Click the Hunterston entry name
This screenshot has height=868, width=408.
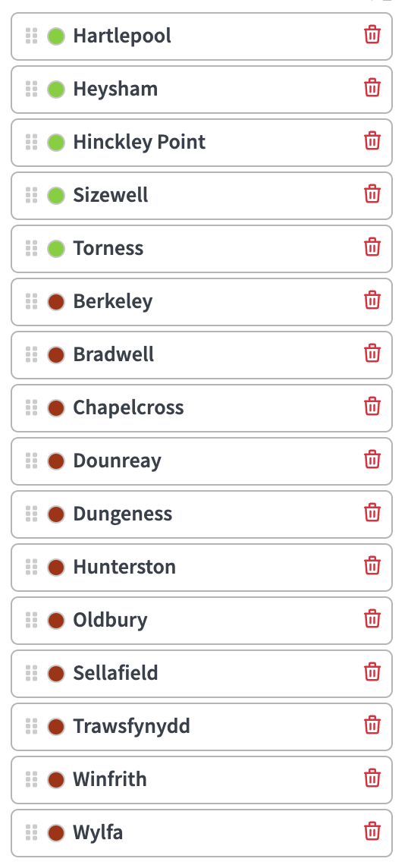pyautogui.click(x=124, y=567)
